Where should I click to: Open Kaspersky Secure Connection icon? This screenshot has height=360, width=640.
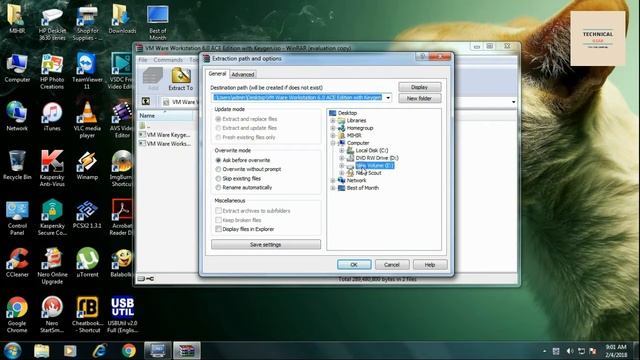[52, 218]
